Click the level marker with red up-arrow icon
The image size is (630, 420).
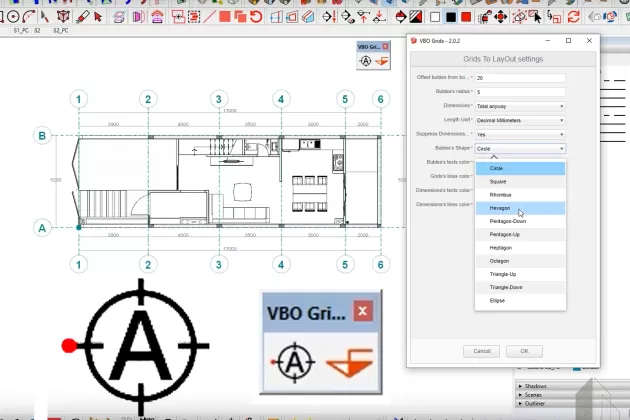pos(363,17)
